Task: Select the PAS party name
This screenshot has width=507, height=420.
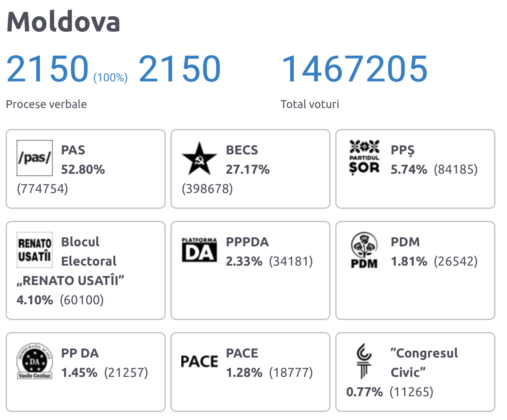Action: pyautogui.click(x=73, y=150)
